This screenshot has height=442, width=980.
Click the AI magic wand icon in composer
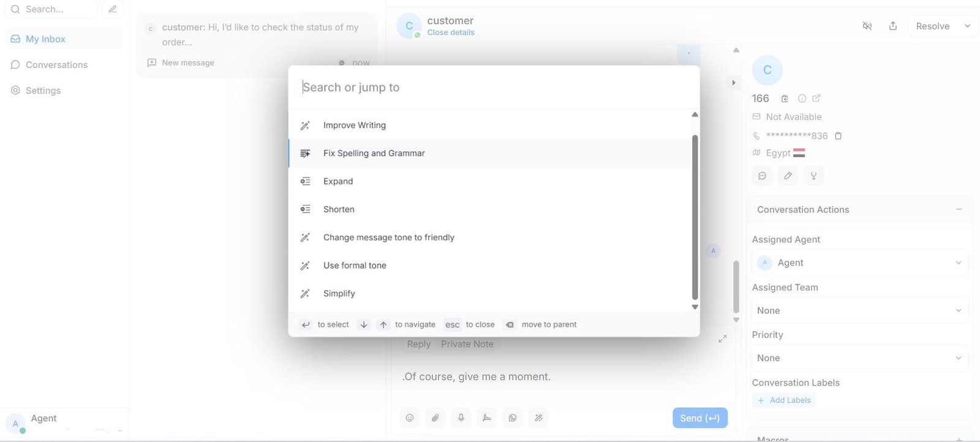pyautogui.click(x=538, y=418)
